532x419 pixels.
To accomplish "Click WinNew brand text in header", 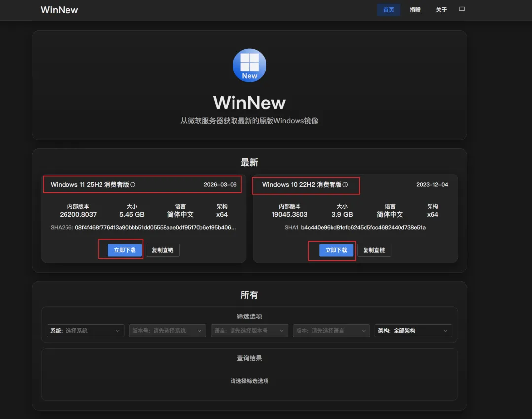I will [60, 10].
